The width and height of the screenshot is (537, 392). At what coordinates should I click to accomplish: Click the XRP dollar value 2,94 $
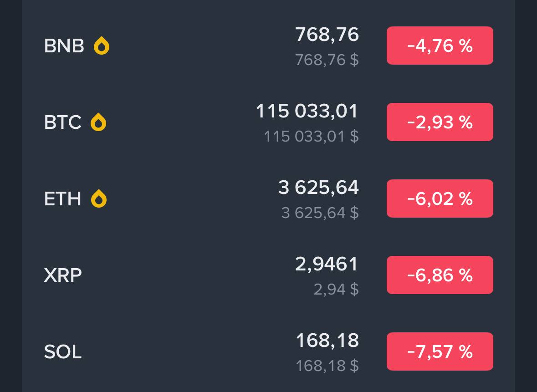(336, 289)
